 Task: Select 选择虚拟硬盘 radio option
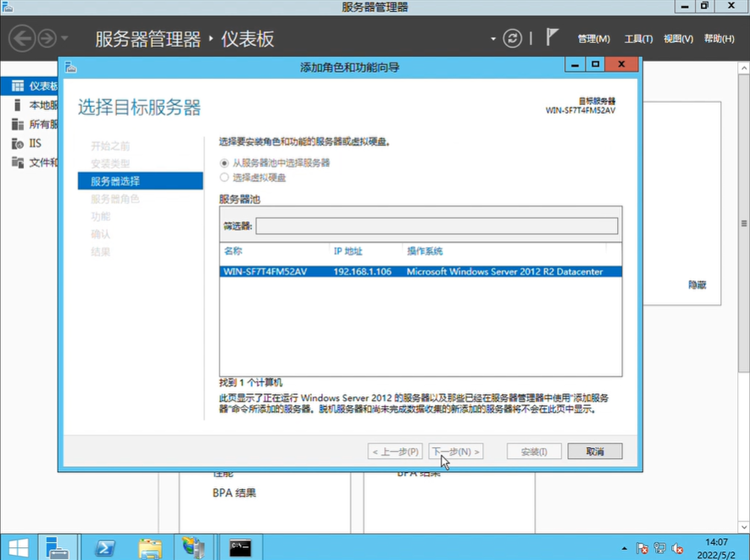click(225, 177)
